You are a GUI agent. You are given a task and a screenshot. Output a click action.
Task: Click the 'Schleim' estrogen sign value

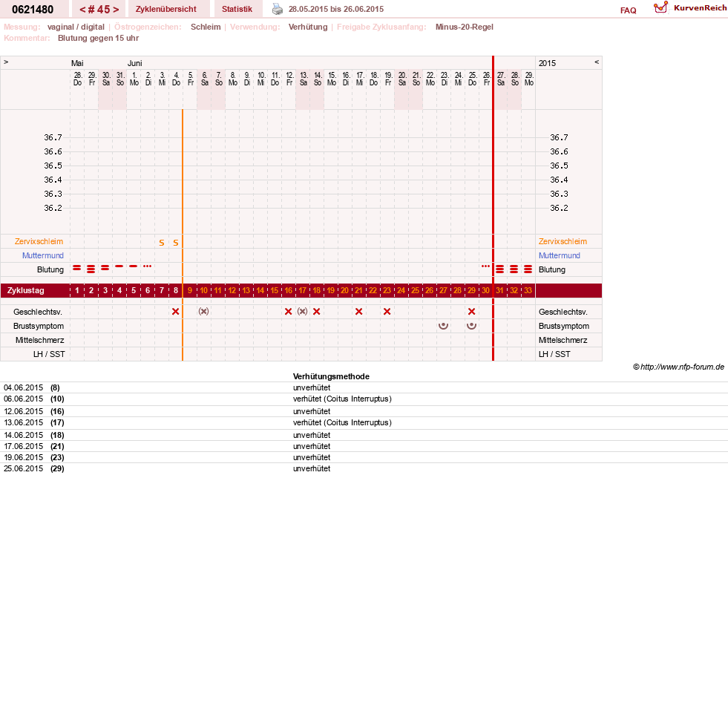(x=206, y=27)
